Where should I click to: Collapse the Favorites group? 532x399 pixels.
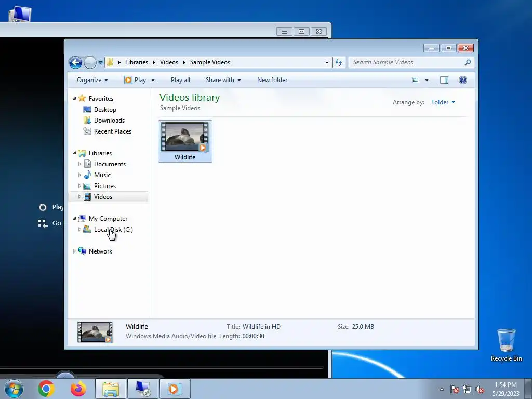(75, 98)
